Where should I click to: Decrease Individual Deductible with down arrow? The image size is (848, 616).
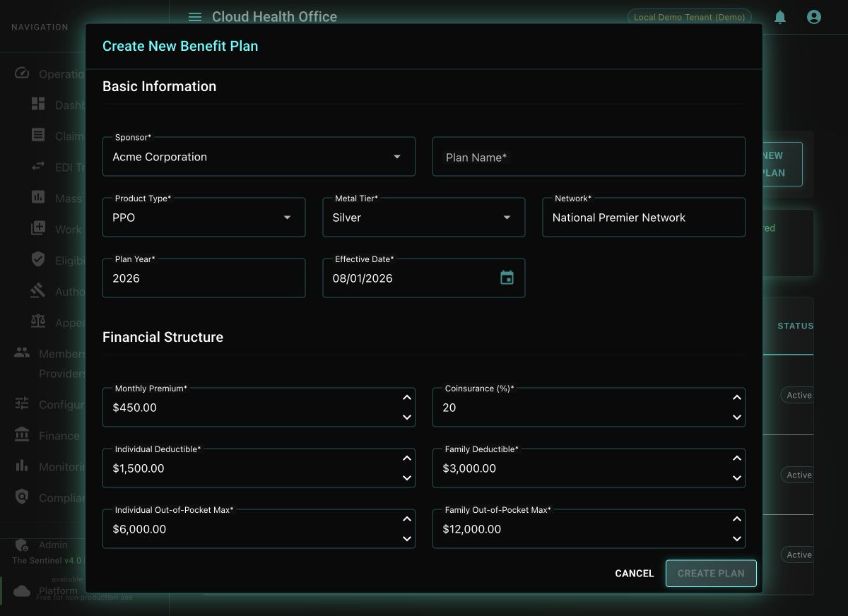[x=407, y=478]
